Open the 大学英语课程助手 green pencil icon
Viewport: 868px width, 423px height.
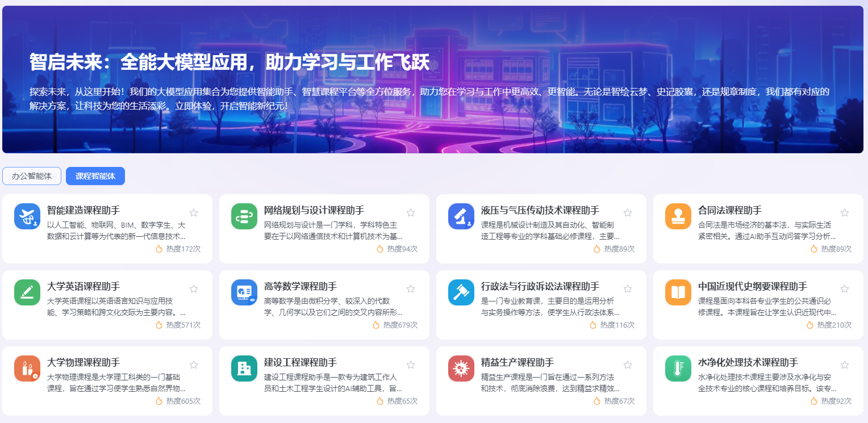27,292
